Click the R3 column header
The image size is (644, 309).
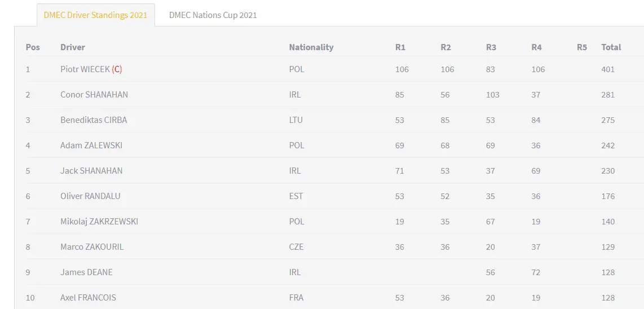[x=491, y=47]
